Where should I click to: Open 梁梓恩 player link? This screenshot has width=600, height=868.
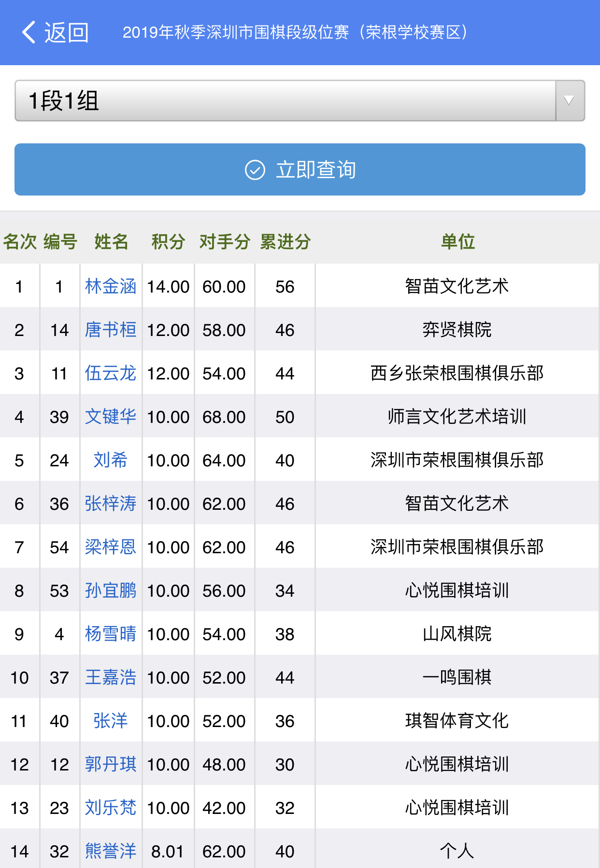point(111,547)
